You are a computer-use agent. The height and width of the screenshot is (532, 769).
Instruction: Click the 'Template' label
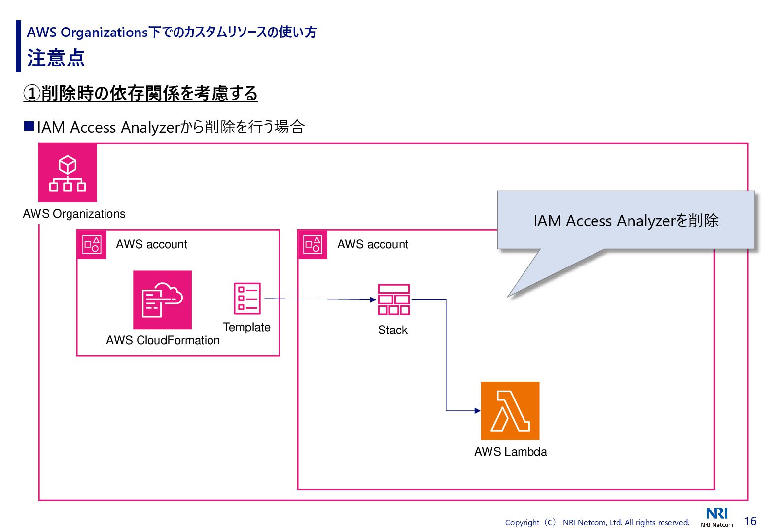pos(246,327)
